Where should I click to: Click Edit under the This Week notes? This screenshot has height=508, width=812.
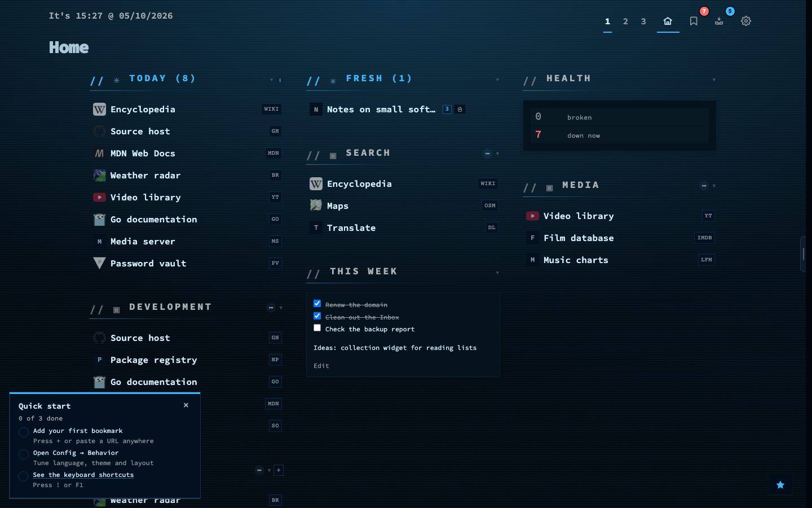coord(321,366)
